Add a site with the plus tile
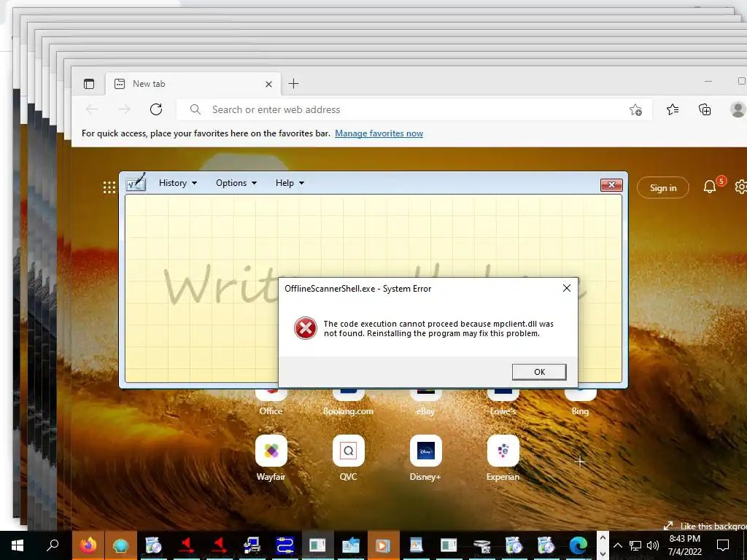 (x=580, y=462)
